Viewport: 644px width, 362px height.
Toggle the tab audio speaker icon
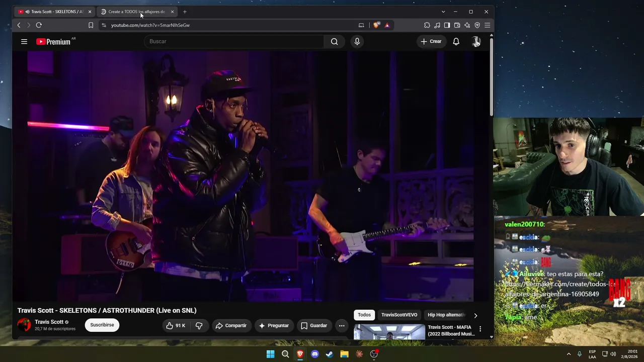tap(27, 12)
